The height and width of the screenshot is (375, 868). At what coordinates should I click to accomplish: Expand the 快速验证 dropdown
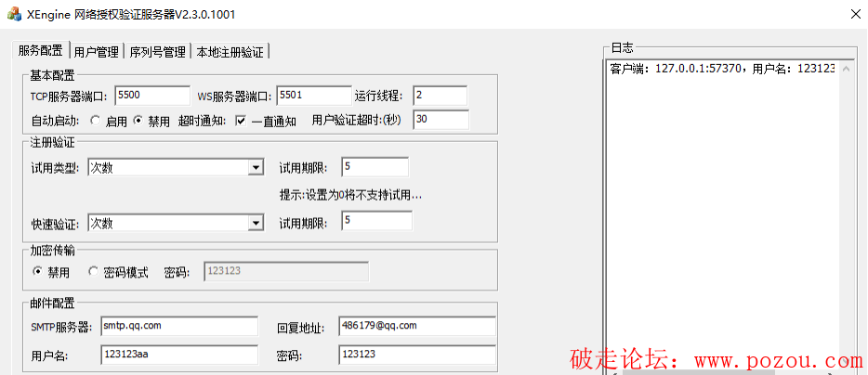point(256,224)
